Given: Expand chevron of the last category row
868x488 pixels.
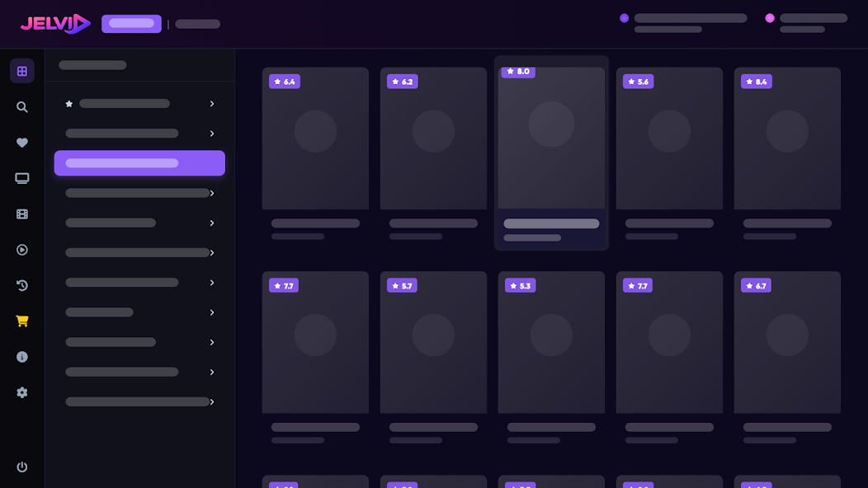Looking at the screenshot, I should pos(212,401).
